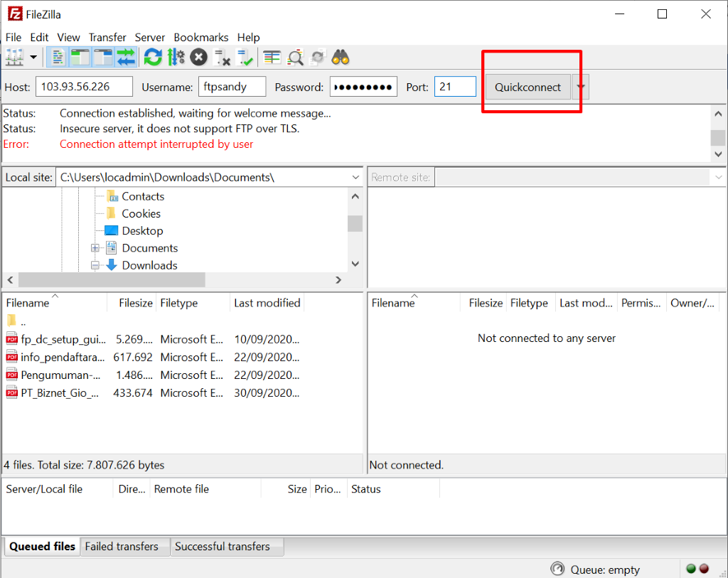The image size is (728, 578).
Task: Sort local files by Filename column
Action: pyautogui.click(x=55, y=303)
